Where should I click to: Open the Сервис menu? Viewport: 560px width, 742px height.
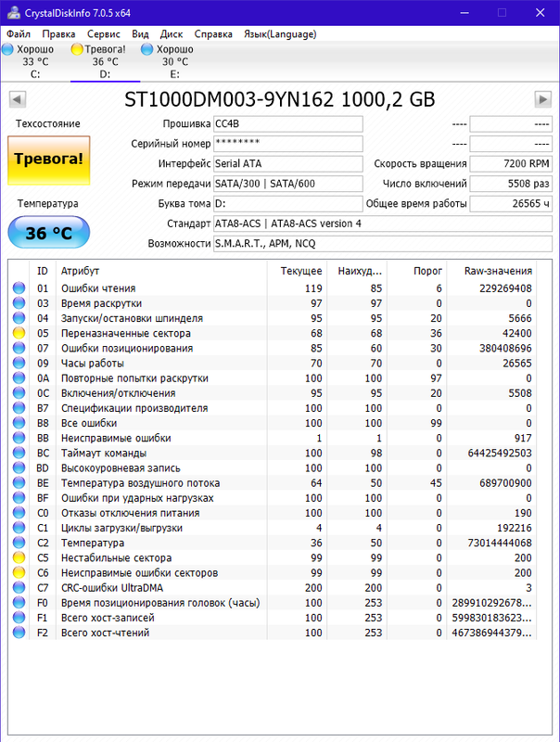104,34
